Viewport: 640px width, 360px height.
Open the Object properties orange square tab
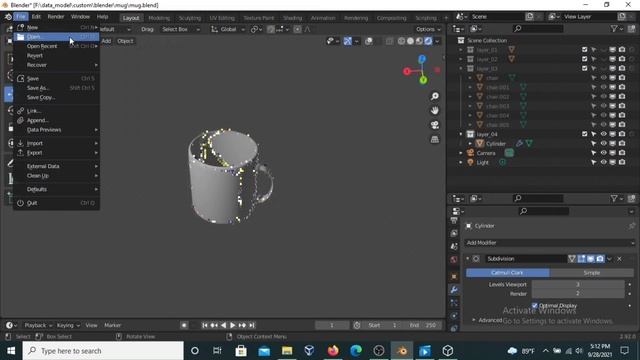[x=454, y=277]
